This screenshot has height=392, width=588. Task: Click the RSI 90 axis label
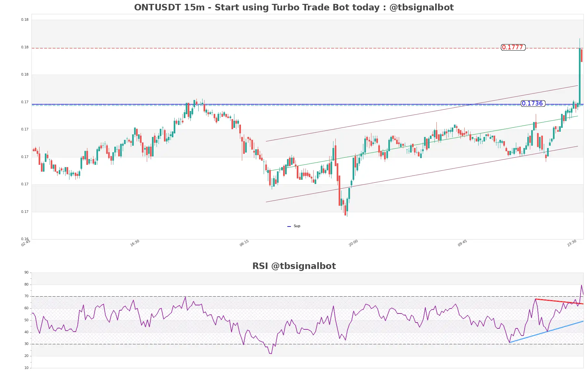click(26, 273)
